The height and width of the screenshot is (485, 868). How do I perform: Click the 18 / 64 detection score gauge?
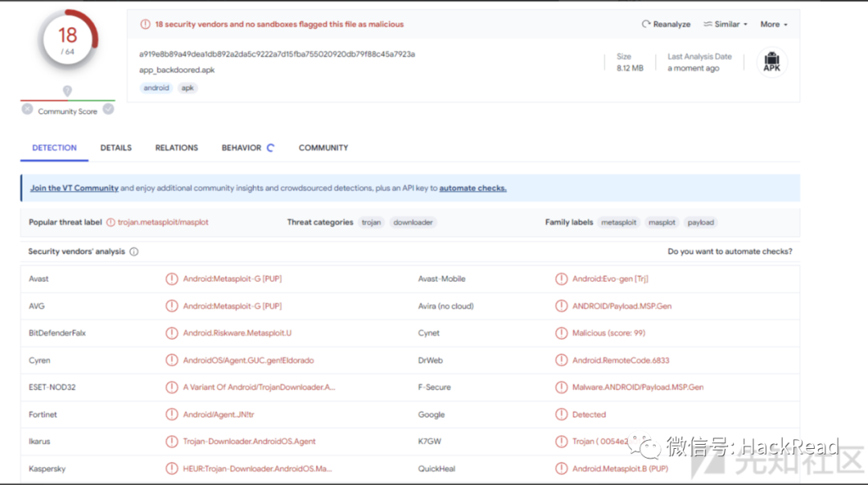coord(68,40)
